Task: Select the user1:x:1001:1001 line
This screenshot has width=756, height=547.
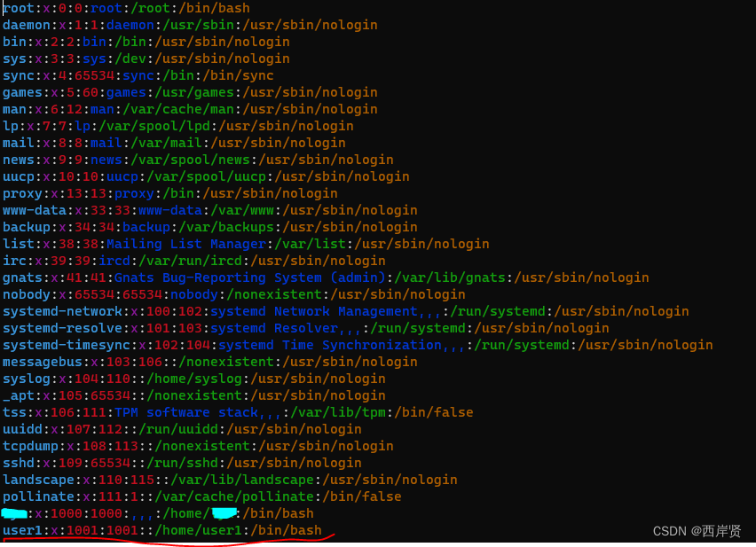Action: pos(162,531)
